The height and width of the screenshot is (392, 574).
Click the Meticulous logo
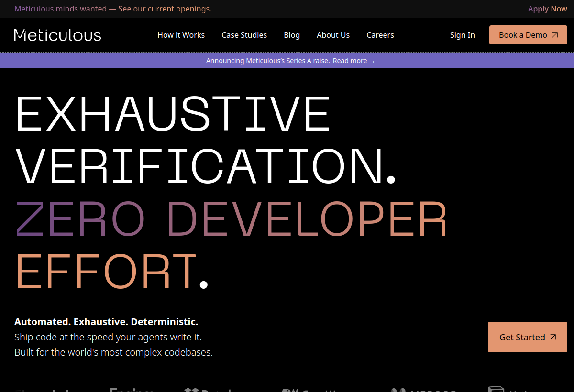pyautogui.click(x=58, y=35)
